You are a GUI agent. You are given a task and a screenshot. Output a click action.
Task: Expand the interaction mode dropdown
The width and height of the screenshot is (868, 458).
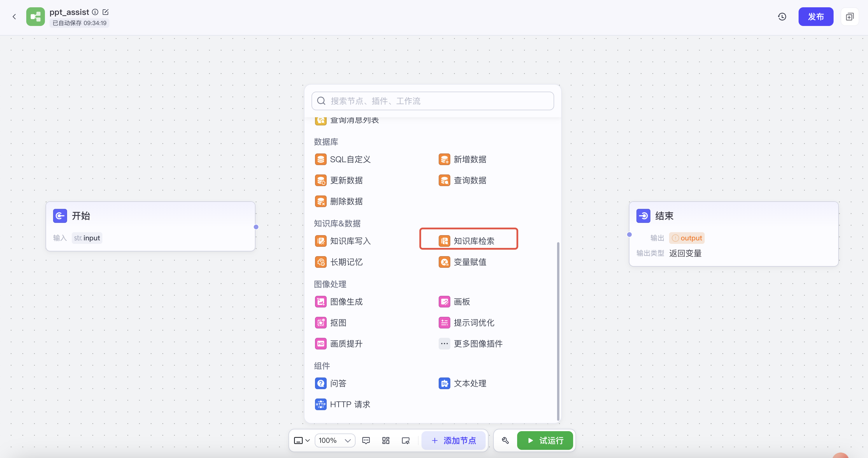tap(302, 440)
